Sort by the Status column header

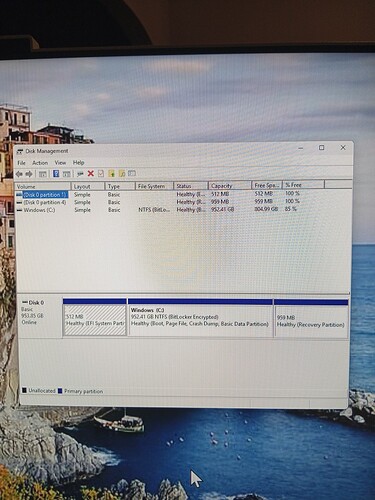pos(191,186)
